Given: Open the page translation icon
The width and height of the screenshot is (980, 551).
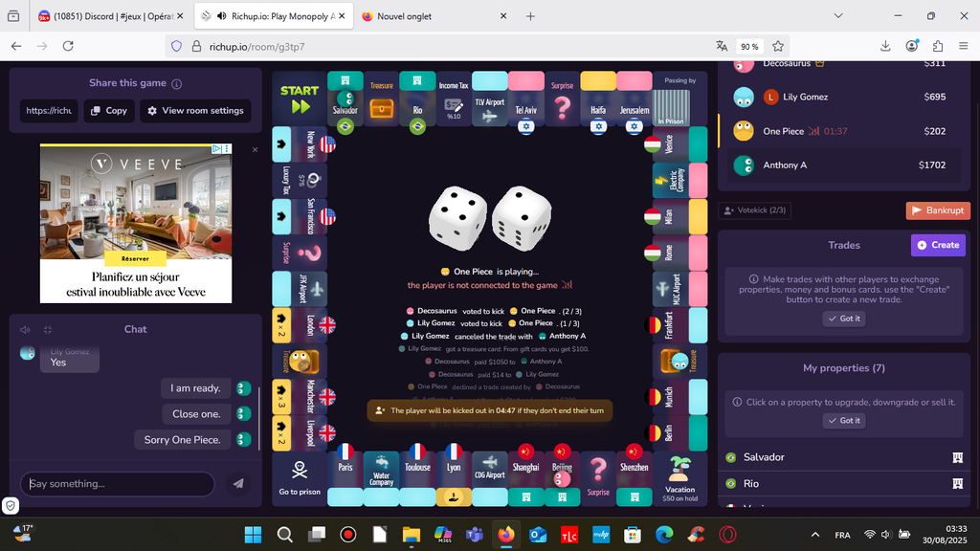Looking at the screenshot, I should pos(722,46).
